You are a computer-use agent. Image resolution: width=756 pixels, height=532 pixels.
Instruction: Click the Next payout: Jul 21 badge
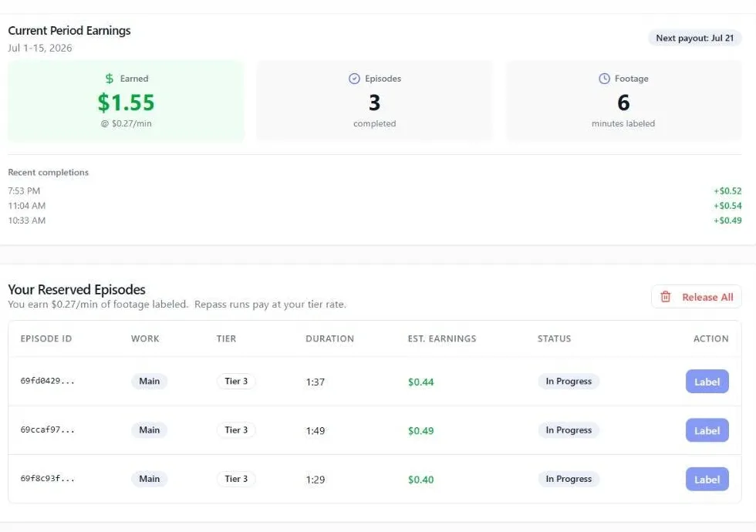[695, 38]
